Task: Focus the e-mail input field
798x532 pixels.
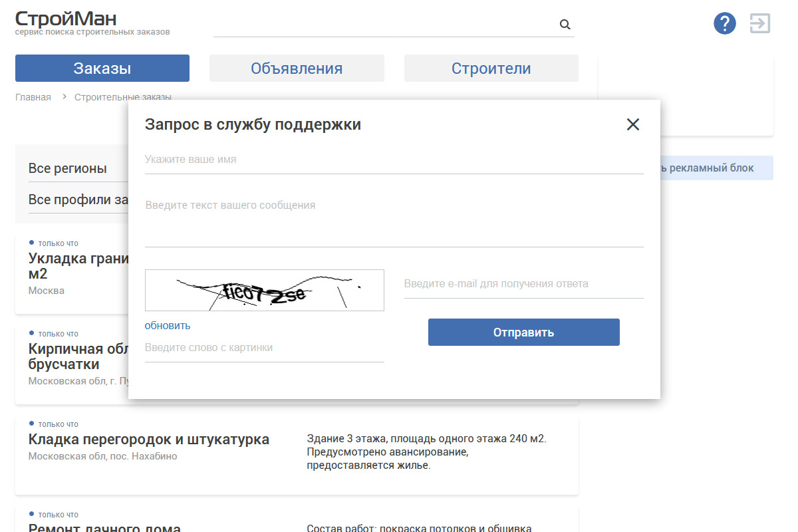Action: (x=523, y=284)
